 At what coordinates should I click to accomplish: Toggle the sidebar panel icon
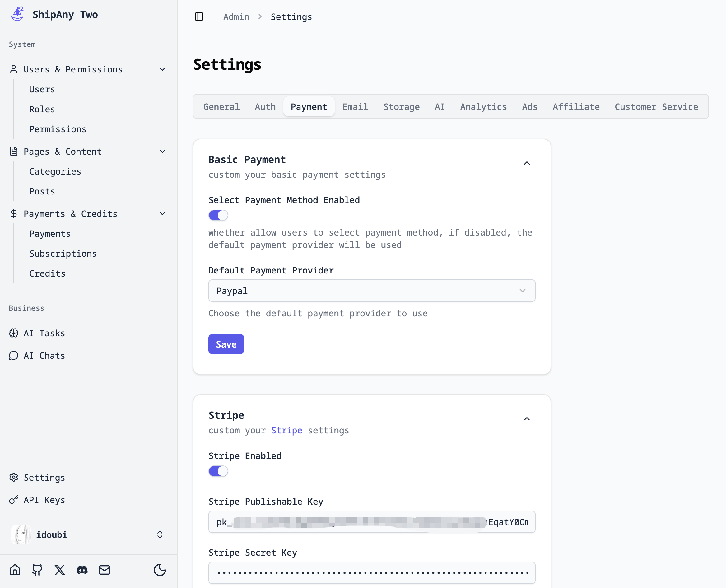[x=199, y=16]
